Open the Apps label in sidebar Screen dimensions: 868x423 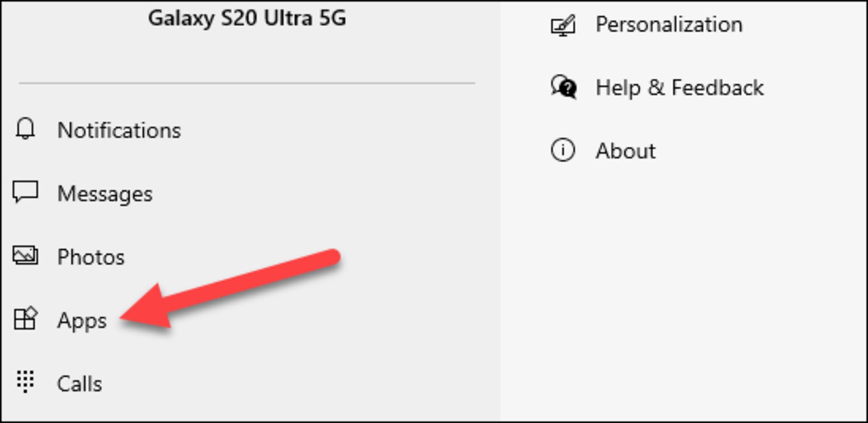(82, 321)
